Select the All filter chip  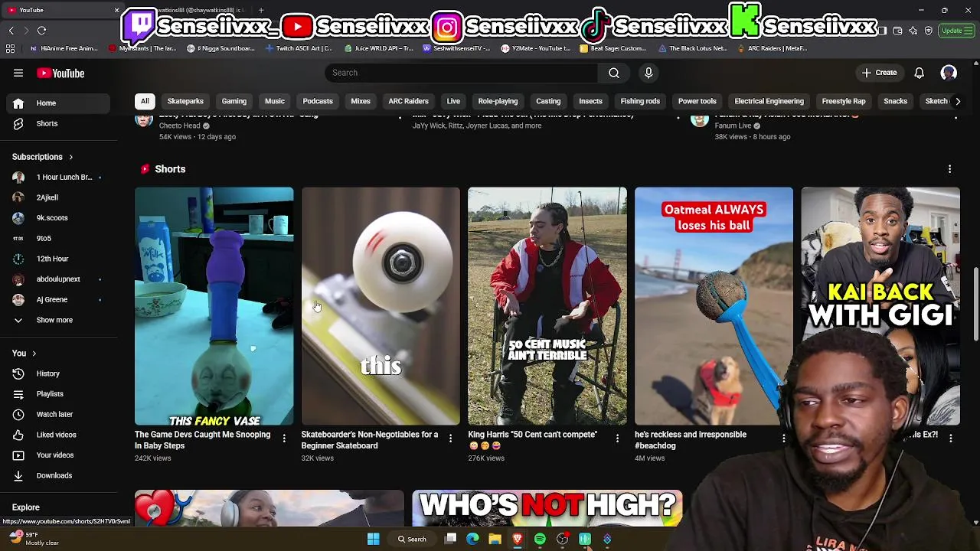tap(145, 101)
